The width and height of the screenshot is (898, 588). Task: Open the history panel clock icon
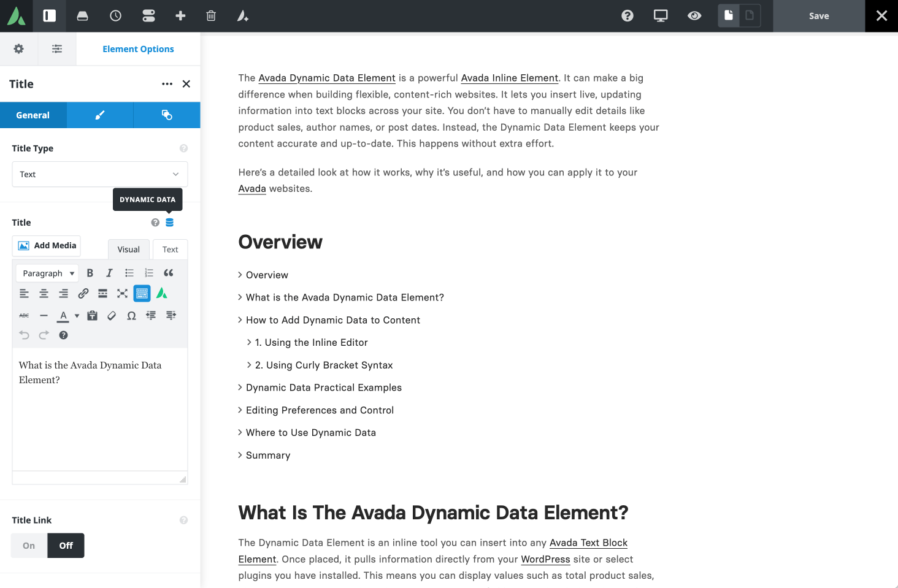click(115, 16)
